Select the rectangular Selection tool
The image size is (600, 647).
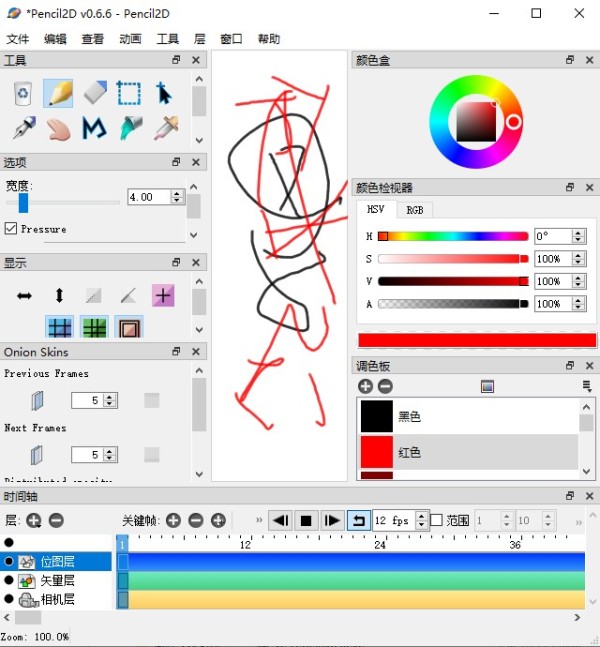click(x=129, y=93)
